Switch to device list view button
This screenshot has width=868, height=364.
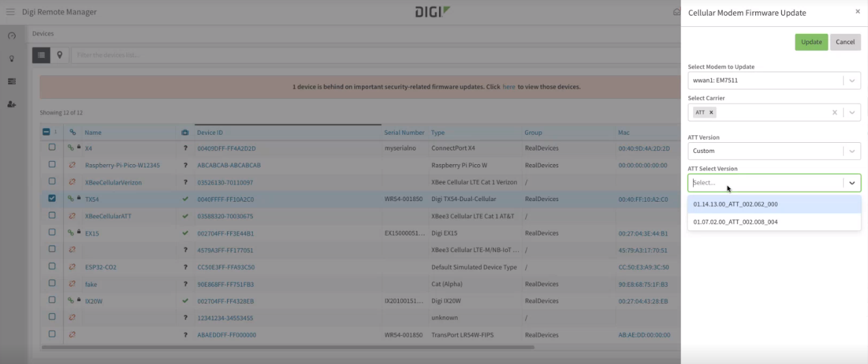pos(41,55)
